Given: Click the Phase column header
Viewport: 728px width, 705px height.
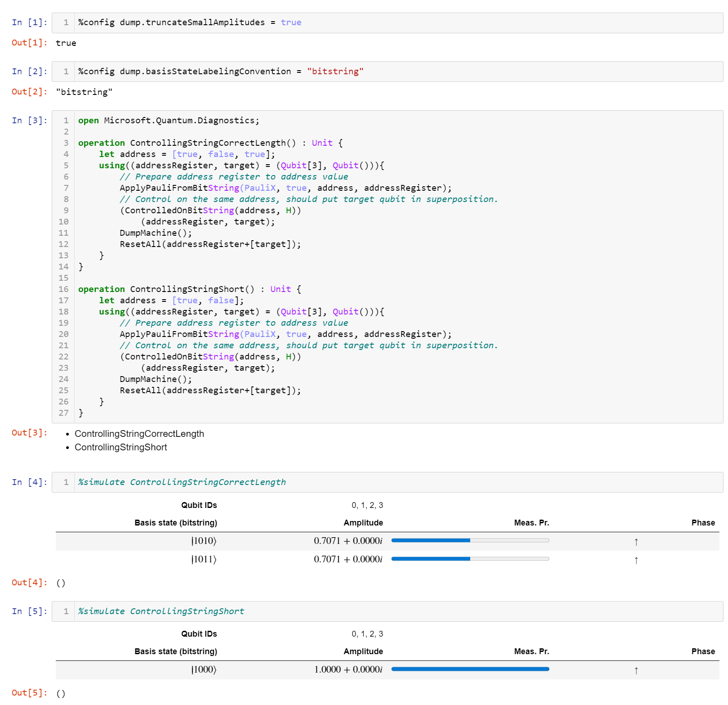Looking at the screenshot, I should pyautogui.click(x=703, y=522).
